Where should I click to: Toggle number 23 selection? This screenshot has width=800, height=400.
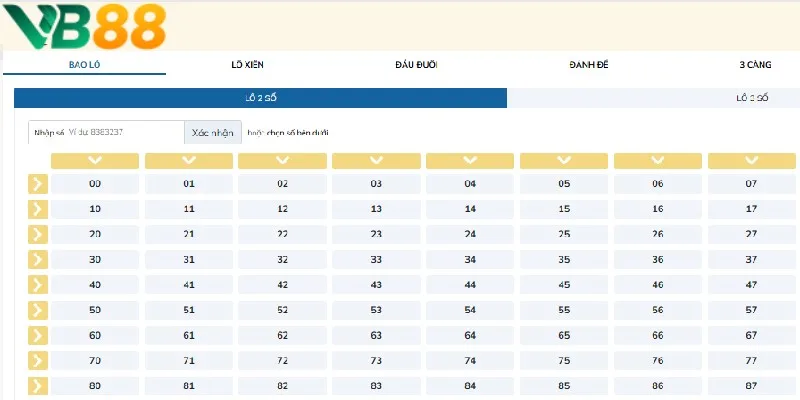376,234
